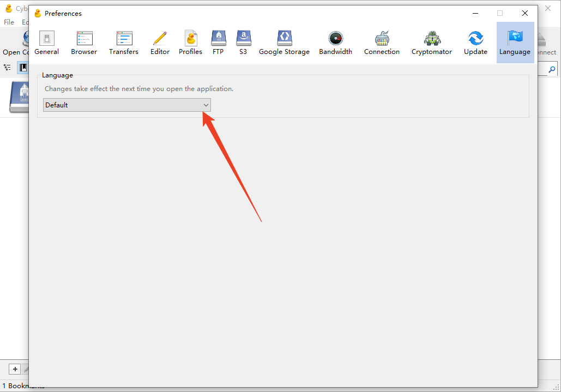
Task: Open the File menu in Cyberduck window
Action: click(9, 22)
